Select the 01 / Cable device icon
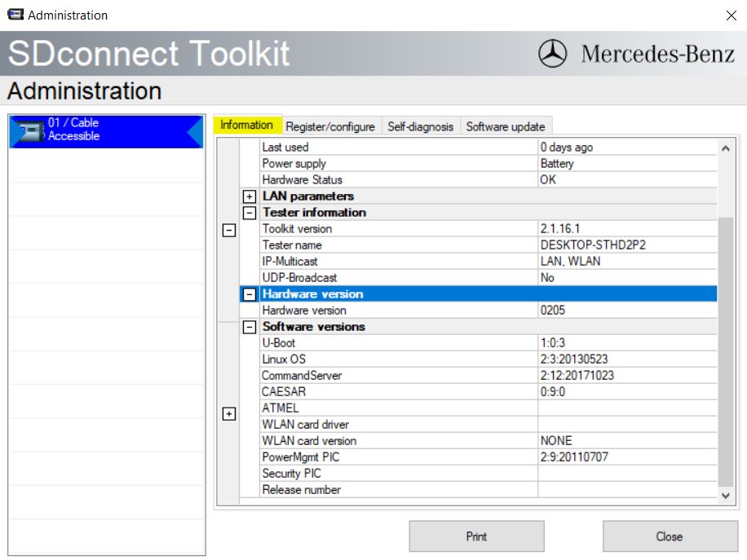The image size is (747, 560). pos(31,131)
